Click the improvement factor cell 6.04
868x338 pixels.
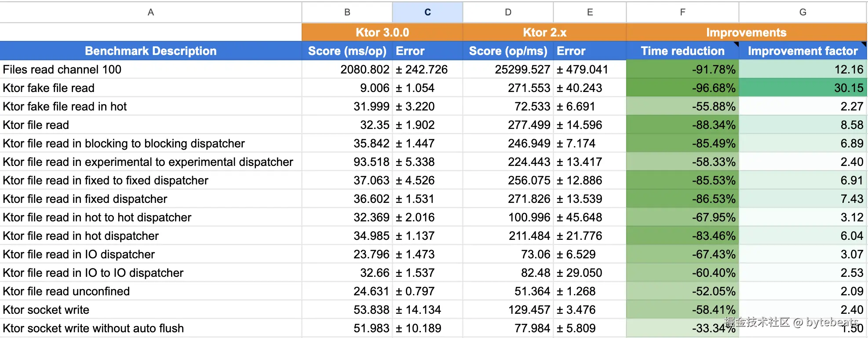(802, 236)
